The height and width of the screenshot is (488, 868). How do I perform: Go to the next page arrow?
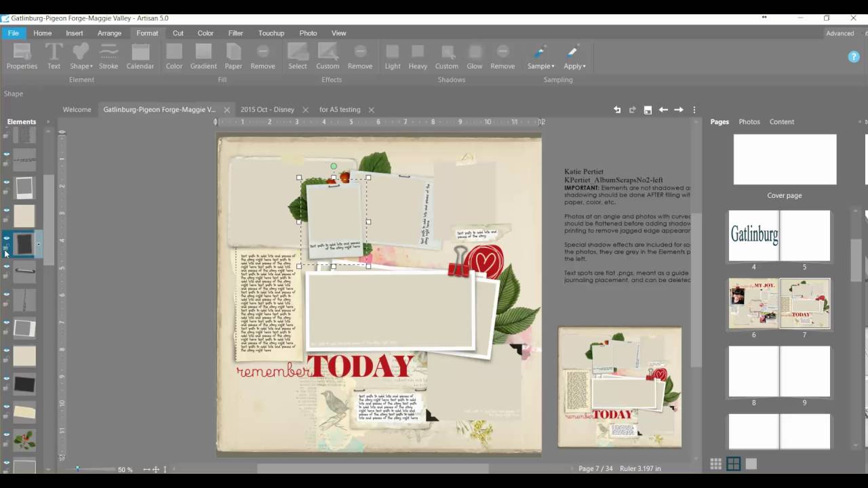[679, 110]
